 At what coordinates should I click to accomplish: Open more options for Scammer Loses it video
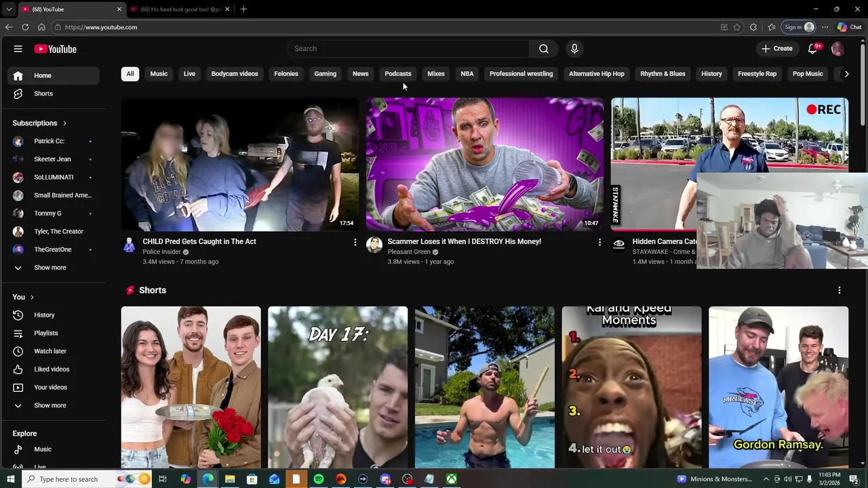pos(599,242)
